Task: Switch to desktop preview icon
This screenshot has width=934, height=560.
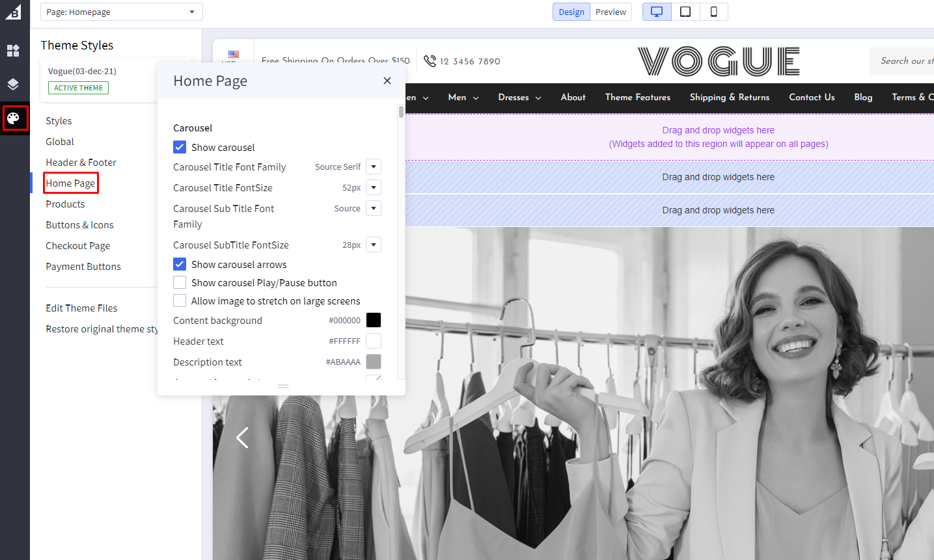Action: [657, 12]
